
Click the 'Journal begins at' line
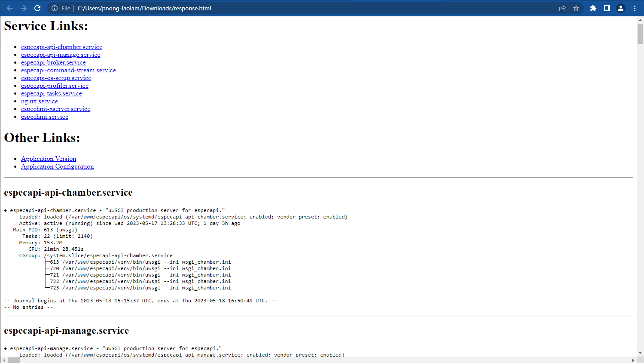pos(140,301)
